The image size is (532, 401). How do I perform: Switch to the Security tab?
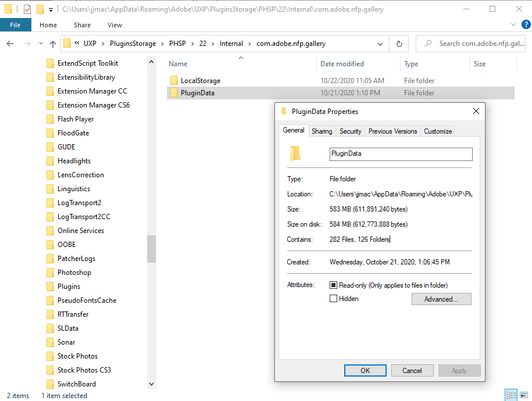[x=350, y=131]
